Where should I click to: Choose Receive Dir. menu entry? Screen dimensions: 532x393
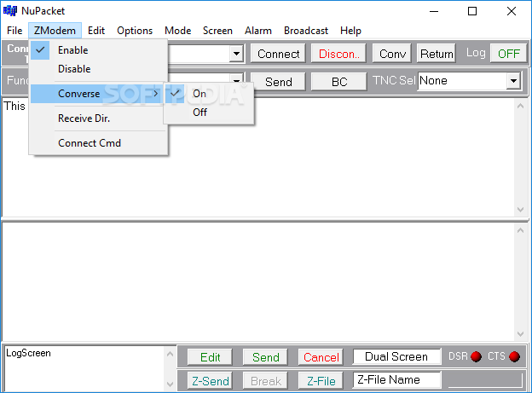(x=99, y=118)
